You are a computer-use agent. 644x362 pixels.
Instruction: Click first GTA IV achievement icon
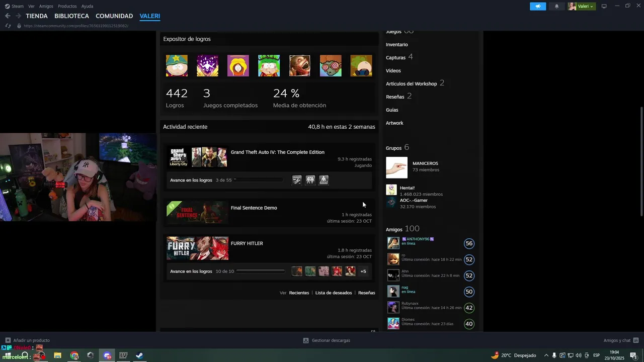pos(297,179)
